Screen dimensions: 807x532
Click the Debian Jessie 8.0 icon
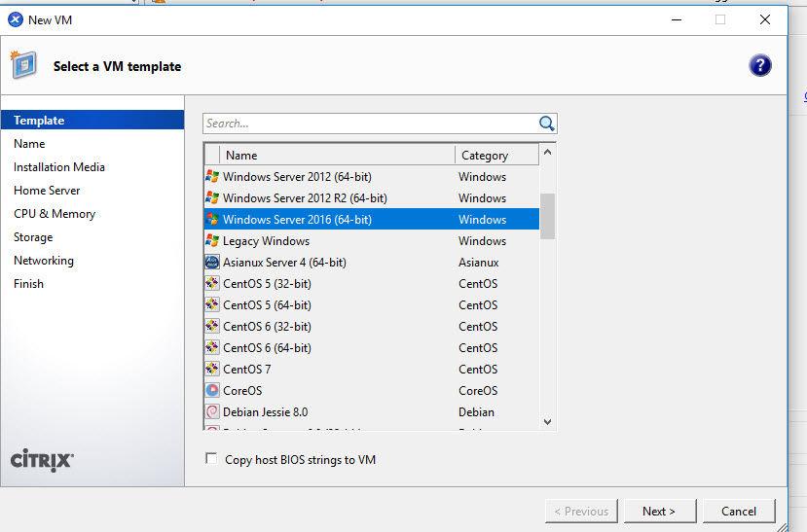click(212, 412)
